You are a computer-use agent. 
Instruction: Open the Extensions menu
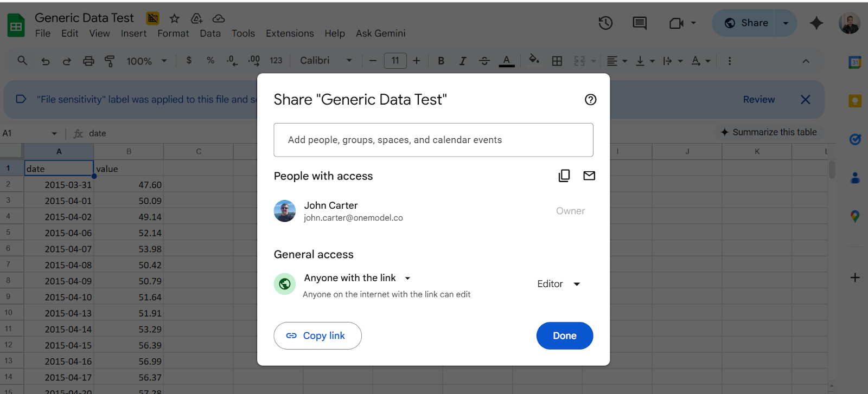290,34
